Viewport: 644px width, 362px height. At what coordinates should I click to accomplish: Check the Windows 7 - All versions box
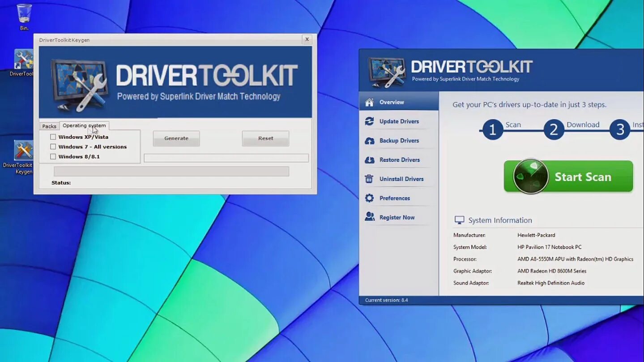click(x=53, y=147)
